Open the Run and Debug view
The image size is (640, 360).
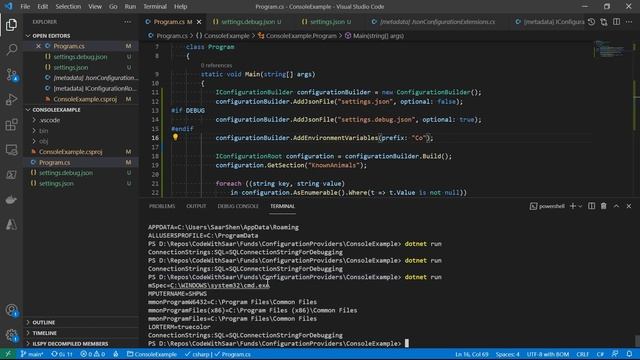click(x=11, y=100)
